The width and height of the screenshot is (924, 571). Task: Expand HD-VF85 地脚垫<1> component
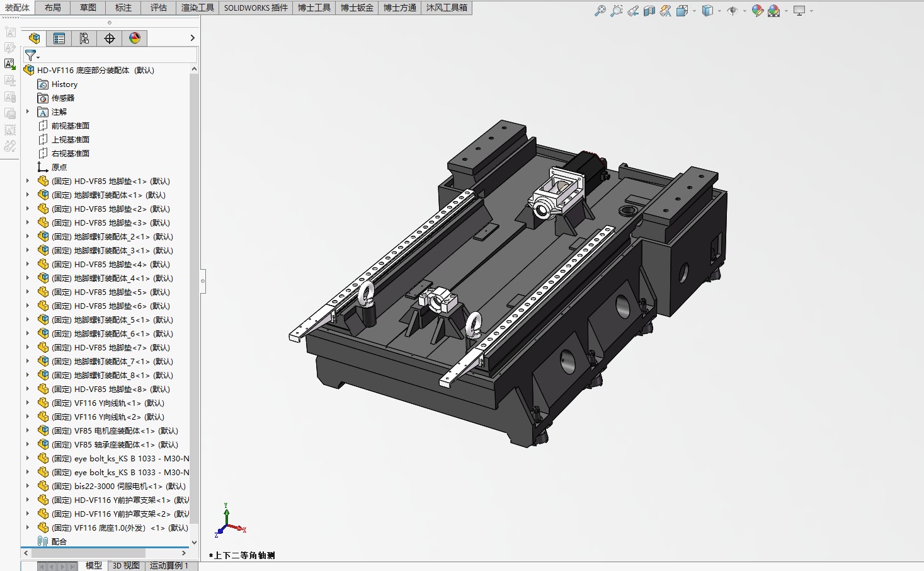click(x=27, y=181)
